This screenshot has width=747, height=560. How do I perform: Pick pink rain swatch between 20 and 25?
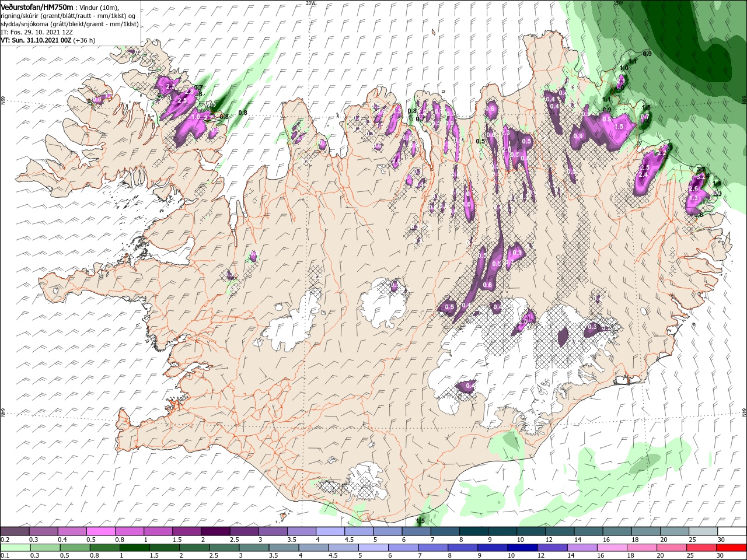click(672, 548)
